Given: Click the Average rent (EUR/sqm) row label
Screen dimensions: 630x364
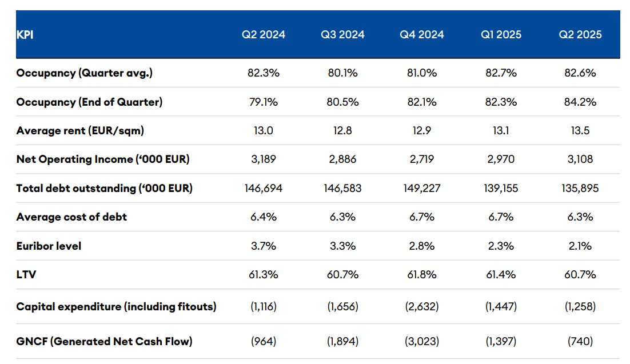Looking at the screenshot, I should coord(80,131).
